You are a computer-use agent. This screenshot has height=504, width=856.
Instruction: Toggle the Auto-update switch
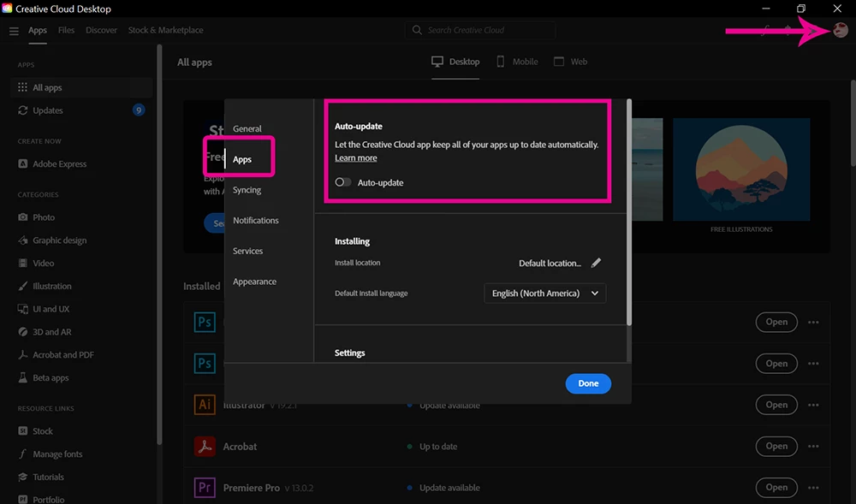pos(343,182)
